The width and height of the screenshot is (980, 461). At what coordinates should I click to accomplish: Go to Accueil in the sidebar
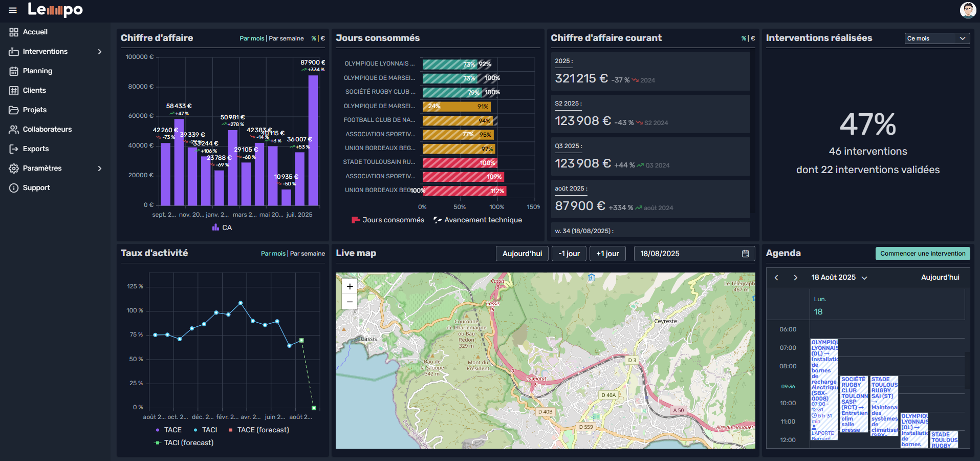(x=35, y=32)
